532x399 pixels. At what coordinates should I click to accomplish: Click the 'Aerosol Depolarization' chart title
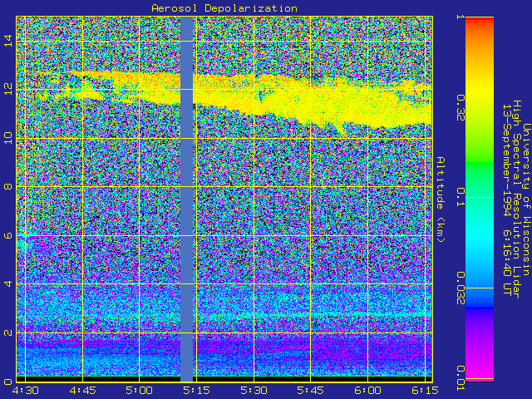(224, 8)
